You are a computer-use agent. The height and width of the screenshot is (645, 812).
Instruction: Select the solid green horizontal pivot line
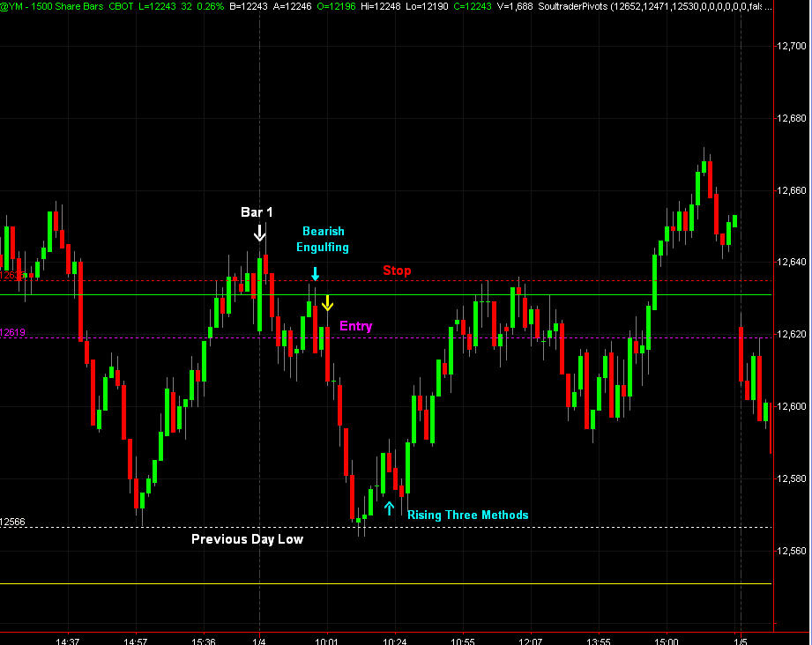click(386, 294)
